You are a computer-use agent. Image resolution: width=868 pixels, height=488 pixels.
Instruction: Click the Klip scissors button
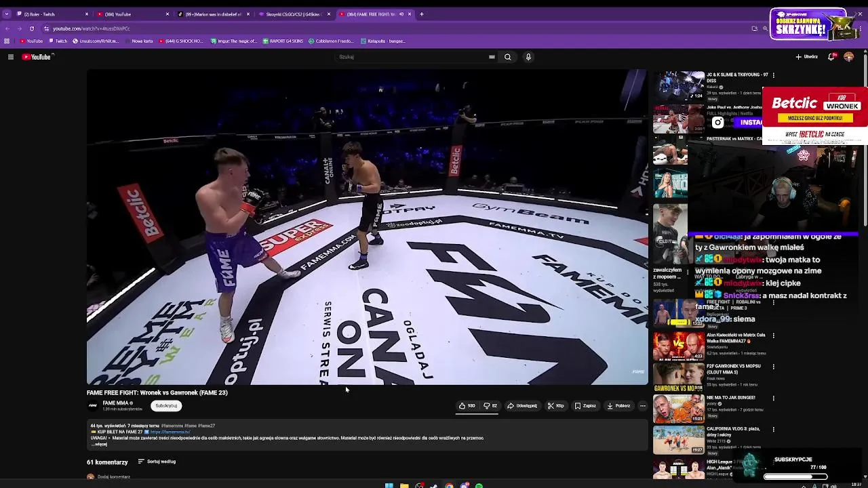point(556,406)
